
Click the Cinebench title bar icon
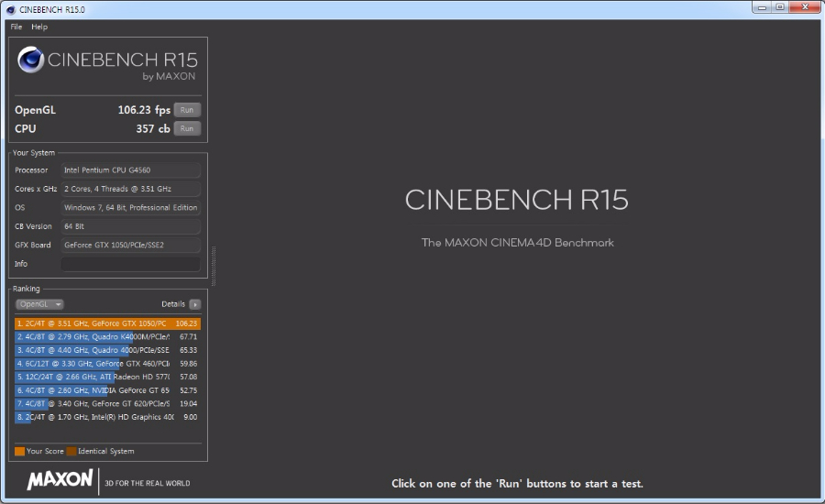(x=10, y=9)
